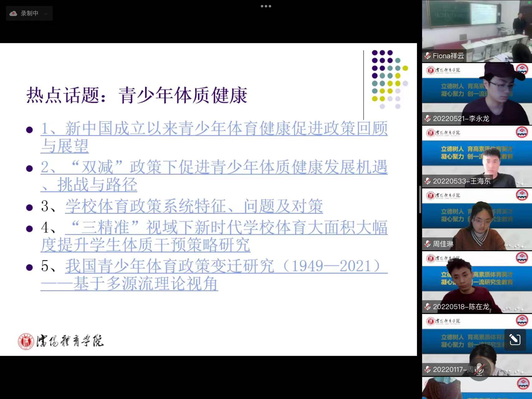Click the cloud recording icon

click(x=13, y=13)
